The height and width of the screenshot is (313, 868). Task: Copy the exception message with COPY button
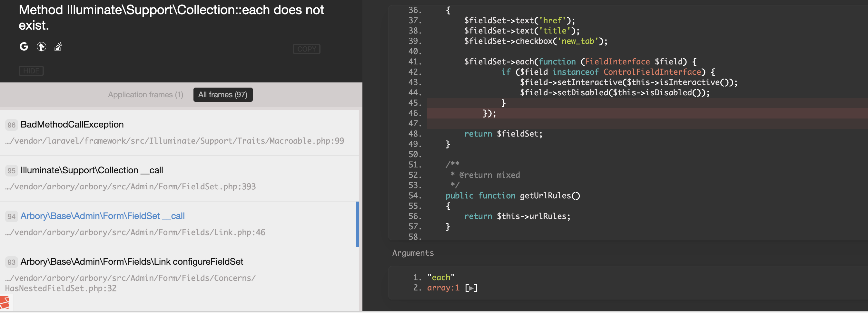pos(306,49)
